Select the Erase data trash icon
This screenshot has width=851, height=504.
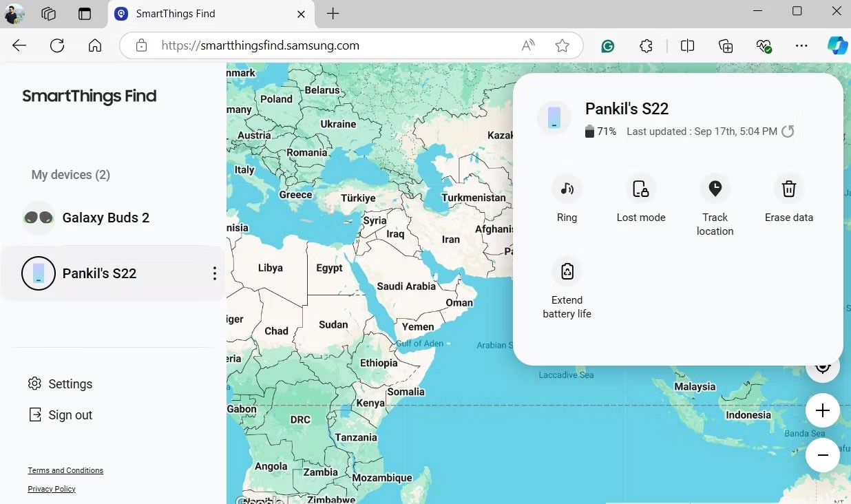[x=789, y=189]
